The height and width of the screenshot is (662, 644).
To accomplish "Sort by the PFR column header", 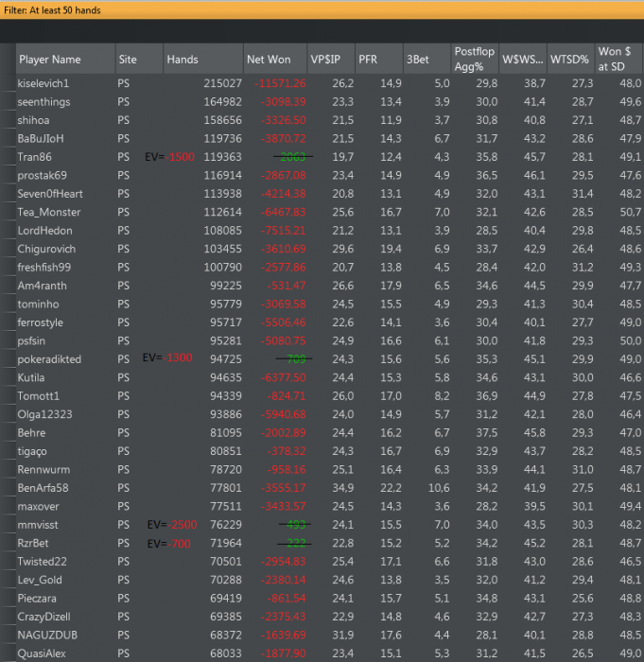I will point(379,59).
